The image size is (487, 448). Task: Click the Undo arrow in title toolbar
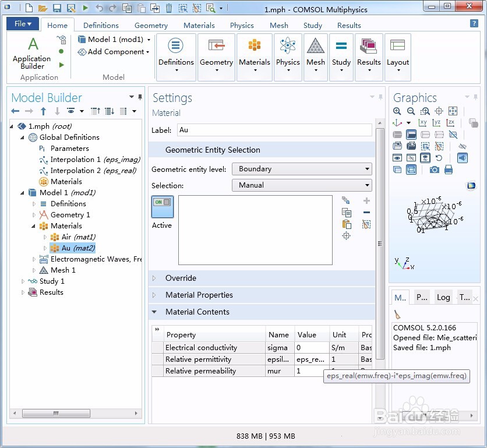[x=99, y=8]
